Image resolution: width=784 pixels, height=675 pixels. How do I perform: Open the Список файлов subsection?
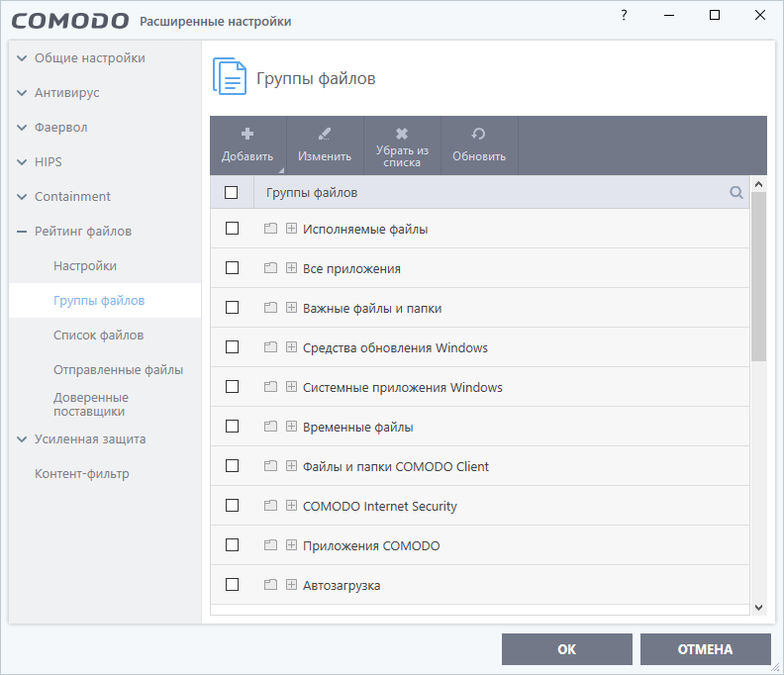99,335
